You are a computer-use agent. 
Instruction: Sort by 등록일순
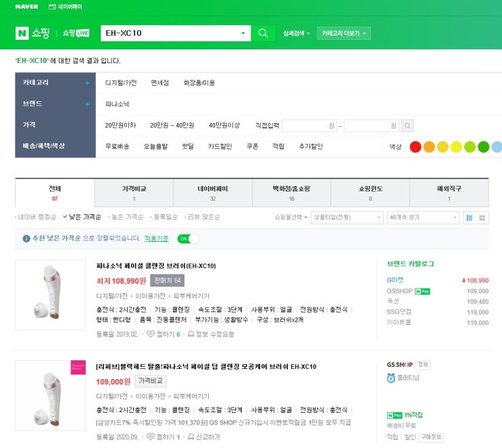pos(164,217)
